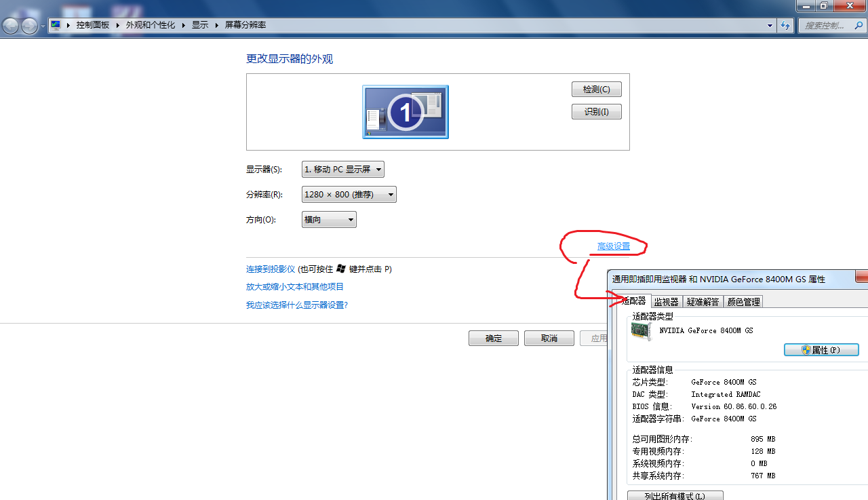
Task: Click the 列出所有模式(L) button
Action: [x=675, y=496]
